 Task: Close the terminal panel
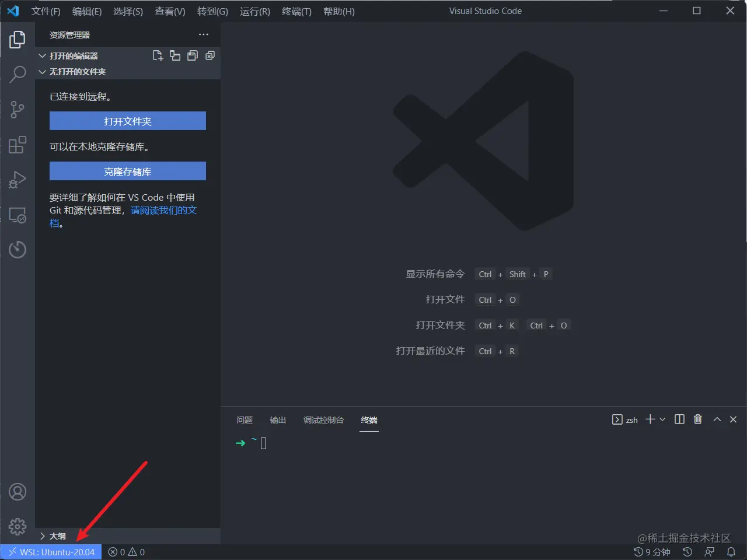click(734, 419)
